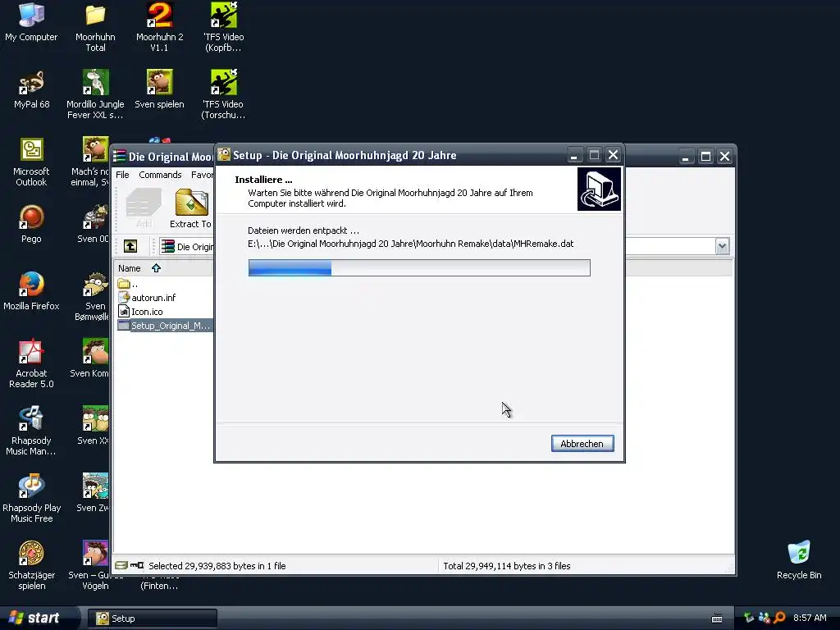Select autorun.inf in the archive list

pyautogui.click(x=147, y=297)
